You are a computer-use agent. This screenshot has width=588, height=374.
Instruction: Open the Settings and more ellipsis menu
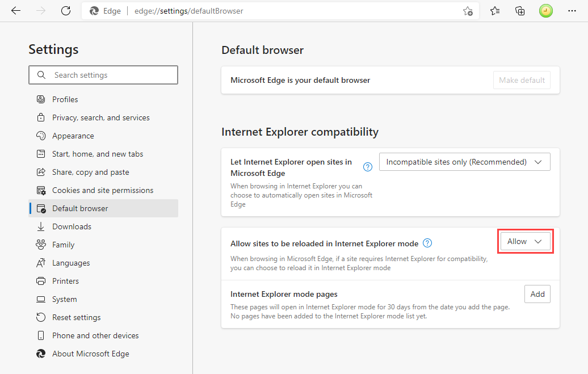[x=572, y=11]
